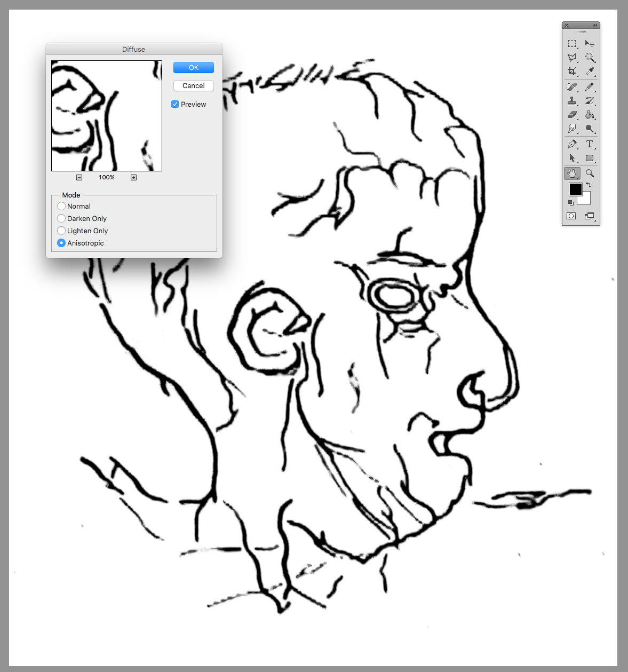Open the foreground color picker
This screenshot has height=672, width=628.
575,189
